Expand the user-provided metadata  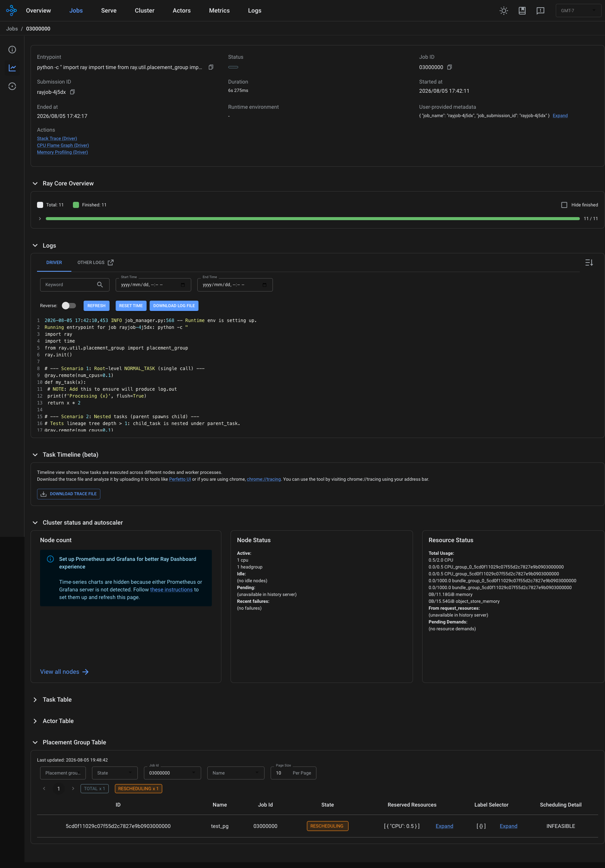coord(560,116)
